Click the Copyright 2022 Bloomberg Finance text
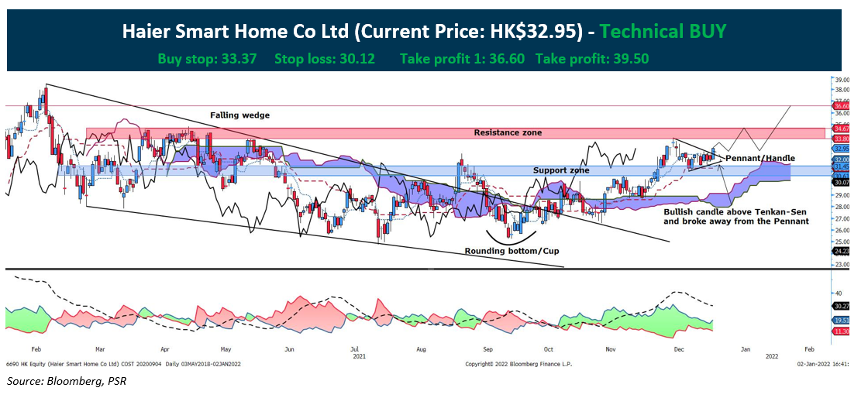The image size is (868, 398). coord(518,364)
